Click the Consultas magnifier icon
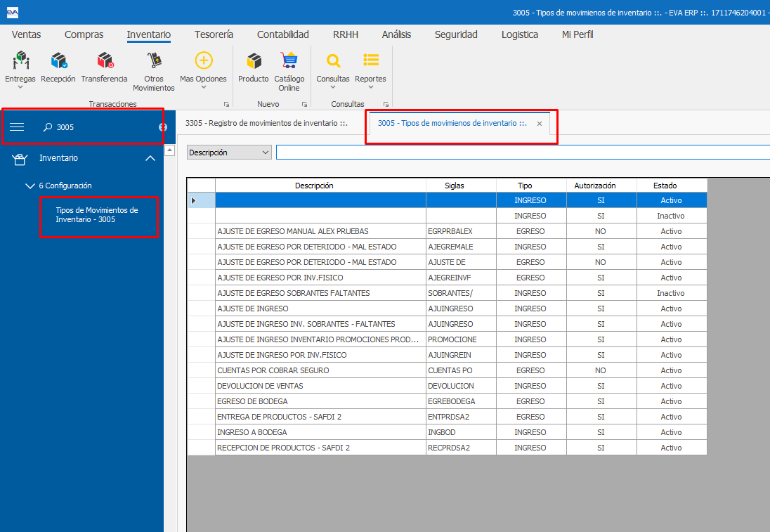This screenshot has height=532, width=770. [x=333, y=61]
